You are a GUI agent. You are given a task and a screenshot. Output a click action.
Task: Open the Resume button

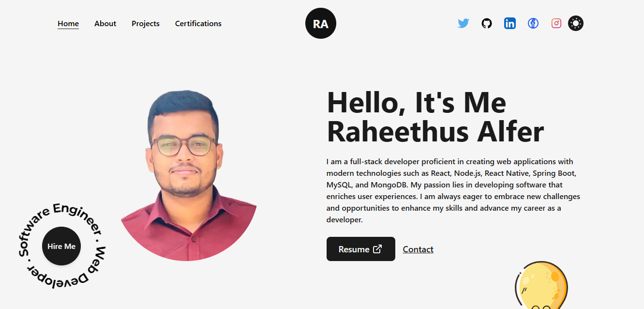click(x=361, y=249)
